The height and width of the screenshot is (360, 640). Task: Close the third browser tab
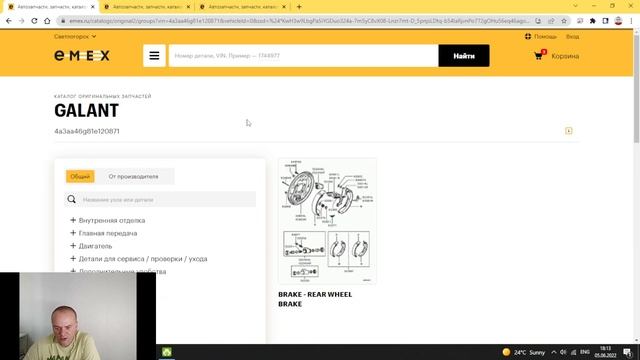tap(284, 7)
